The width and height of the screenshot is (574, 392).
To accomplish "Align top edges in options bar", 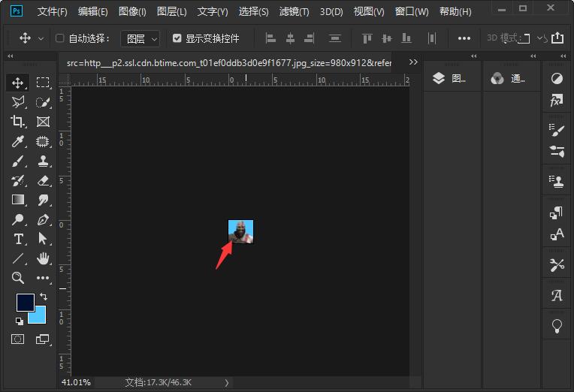I will (x=367, y=38).
